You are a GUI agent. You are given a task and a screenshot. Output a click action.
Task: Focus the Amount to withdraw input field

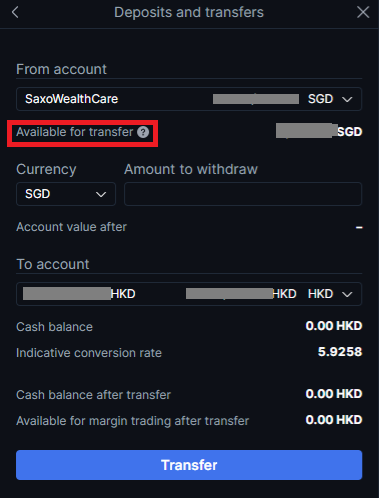243,194
